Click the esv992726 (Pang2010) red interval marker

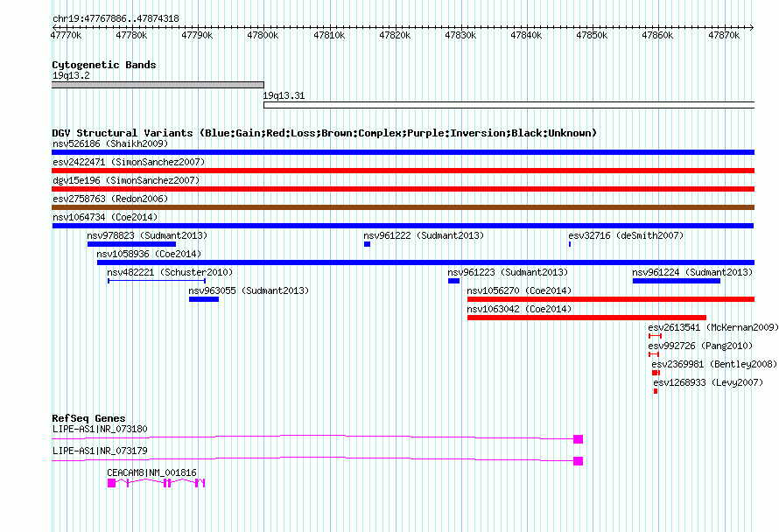pyautogui.click(x=654, y=354)
